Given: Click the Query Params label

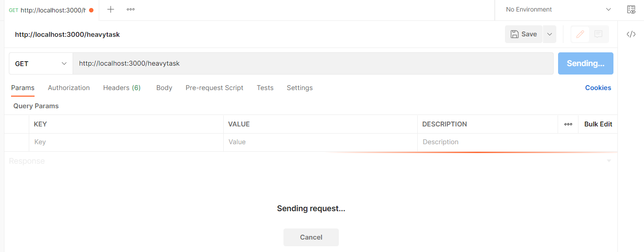Looking at the screenshot, I should [x=36, y=106].
